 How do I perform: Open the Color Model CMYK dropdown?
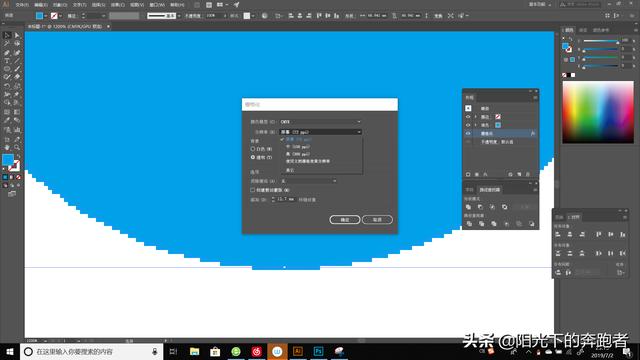click(320, 122)
